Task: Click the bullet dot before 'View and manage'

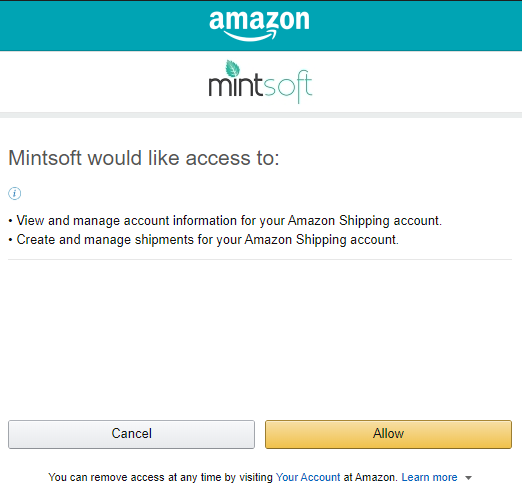Action: [10, 221]
